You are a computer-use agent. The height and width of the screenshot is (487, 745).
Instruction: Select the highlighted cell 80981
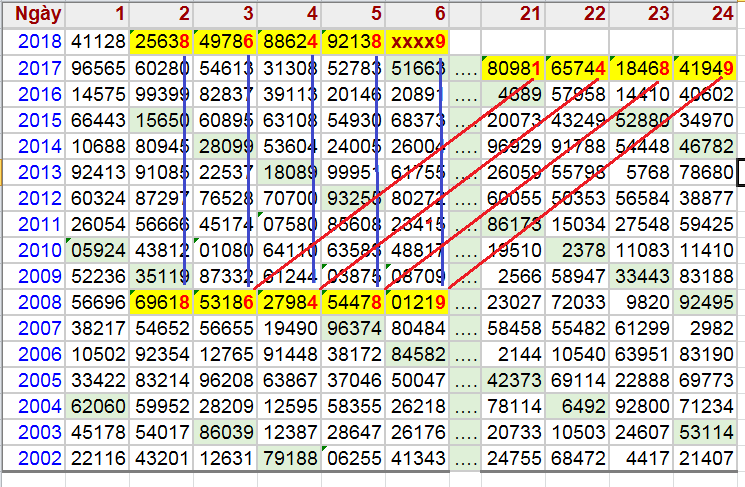pos(514,68)
